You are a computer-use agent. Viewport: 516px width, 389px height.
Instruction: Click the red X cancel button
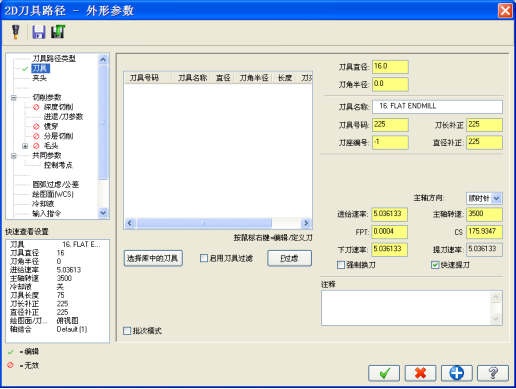coord(420,373)
